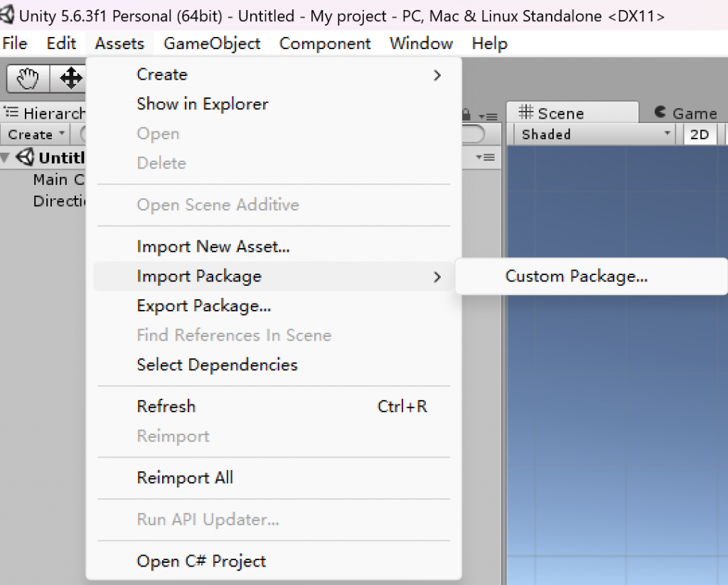This screenshot has width=728, height=585.
Task: Collapse the Untitled scene triangle
Action: point(6,158)
